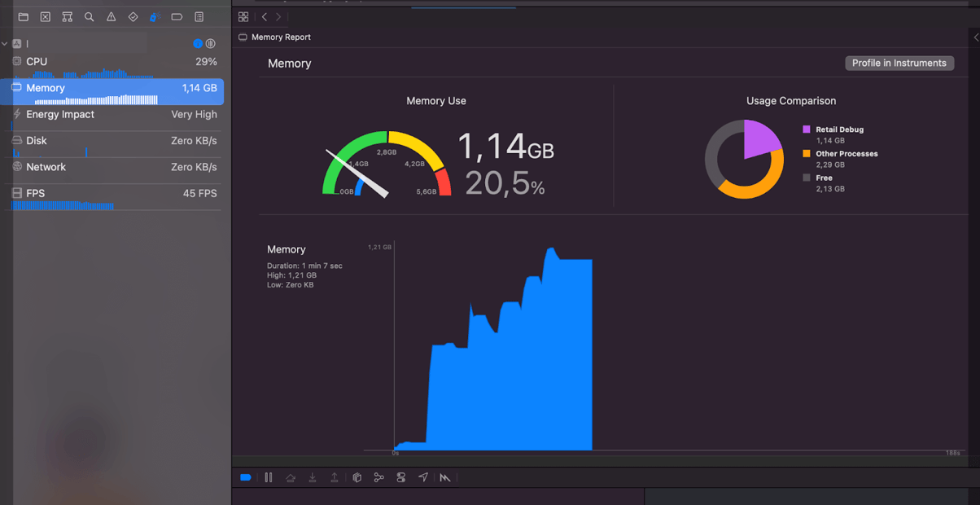Show the Issue navigator warning icon

[x=111, y=16]
